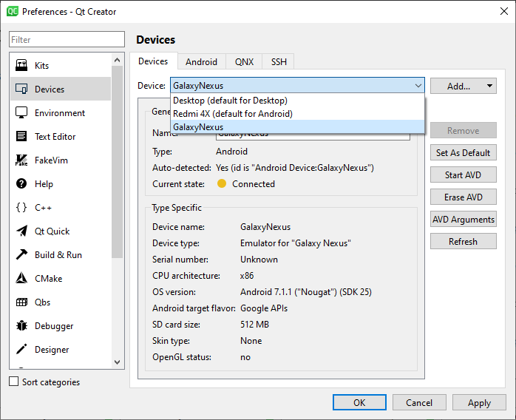Click the 'Android 7.1.1 ("Nougat") (SDK 25)' value
The width and height of the screenshot is (516, 420).
point(306,292)
